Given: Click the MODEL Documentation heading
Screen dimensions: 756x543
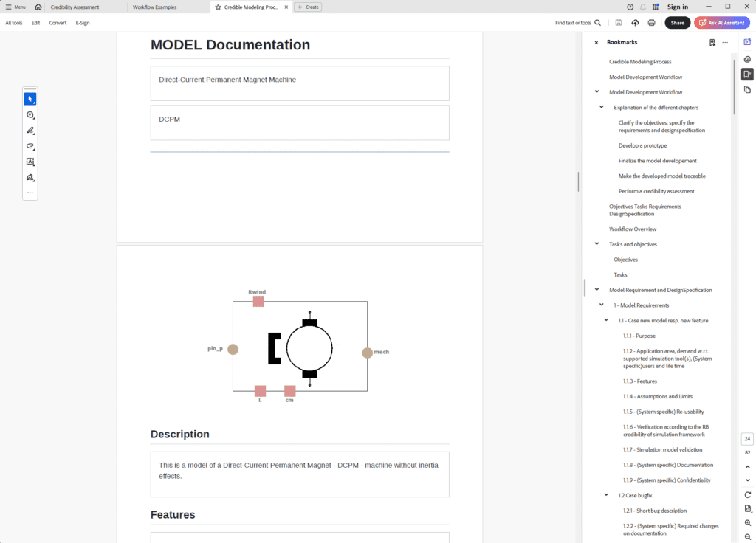Looking at the screenshot, I should click(x=230, y=45).
